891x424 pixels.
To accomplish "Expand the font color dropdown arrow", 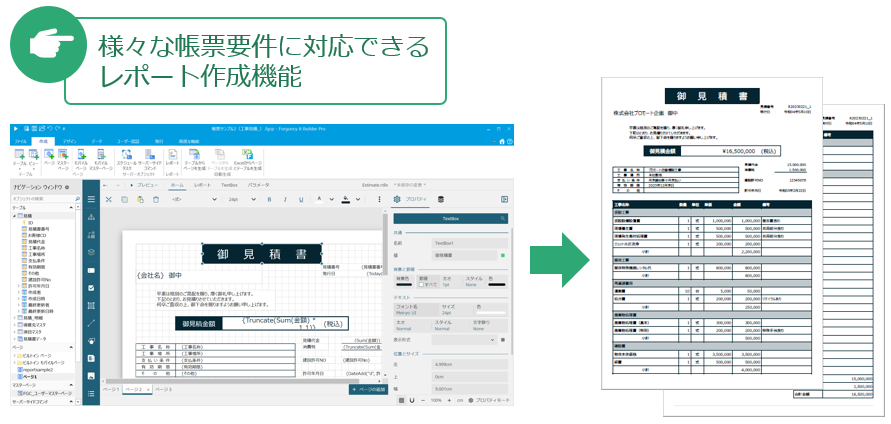I will pos(331,199).
